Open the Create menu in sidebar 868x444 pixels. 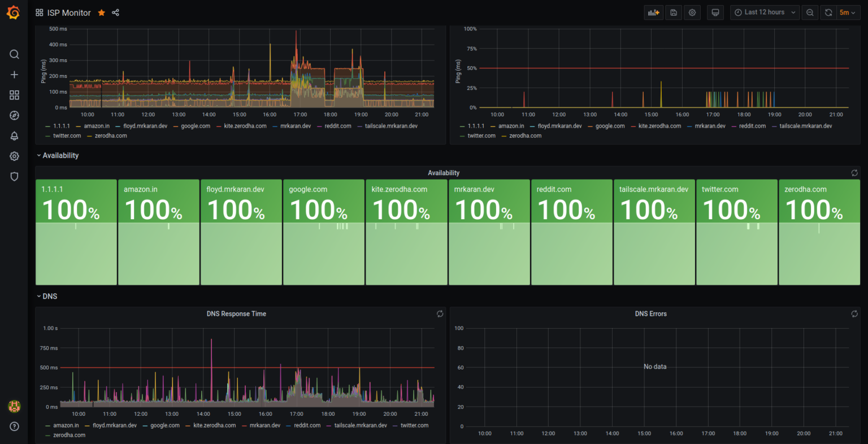pos(14,74)
